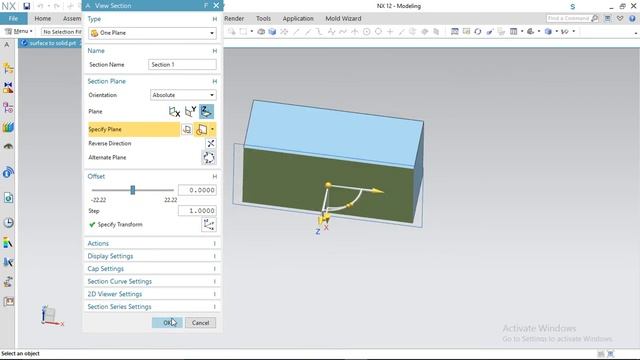Expand Display Settings group
The height and width of the screenshot is (360, 640).
click(152, 256)
